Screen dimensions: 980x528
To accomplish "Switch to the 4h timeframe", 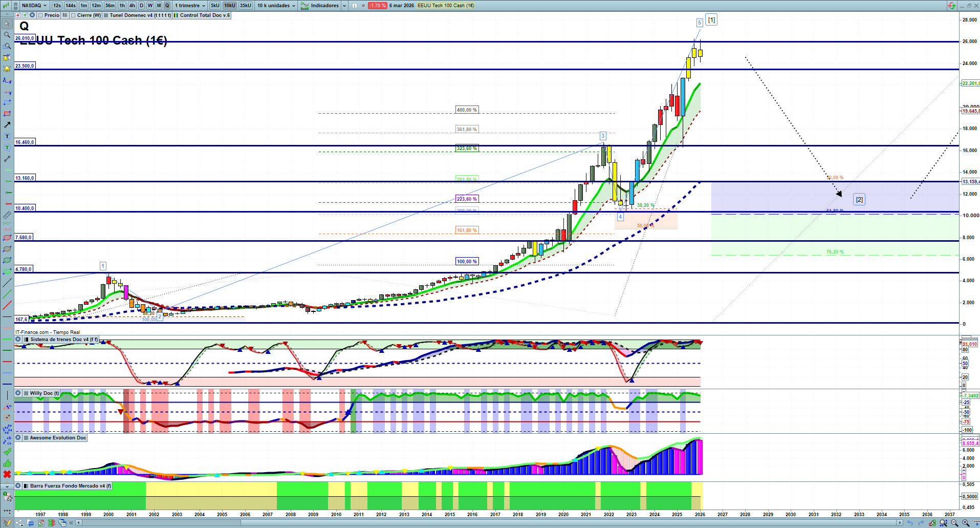I will (132, 6).
